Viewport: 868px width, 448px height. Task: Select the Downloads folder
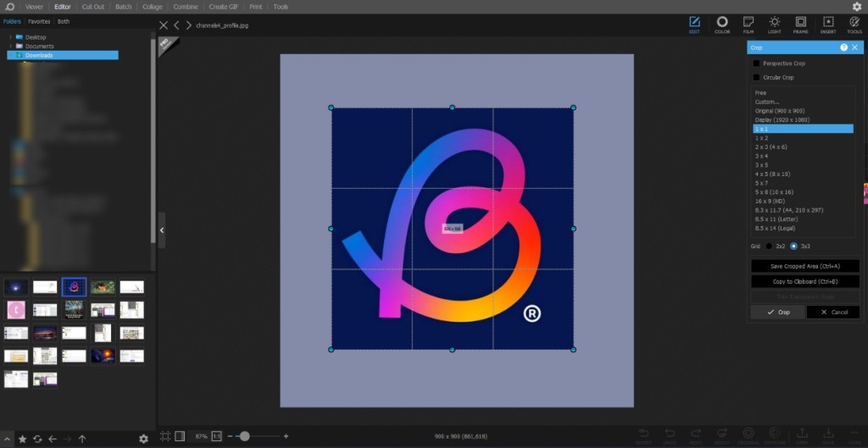coord(63,55)
